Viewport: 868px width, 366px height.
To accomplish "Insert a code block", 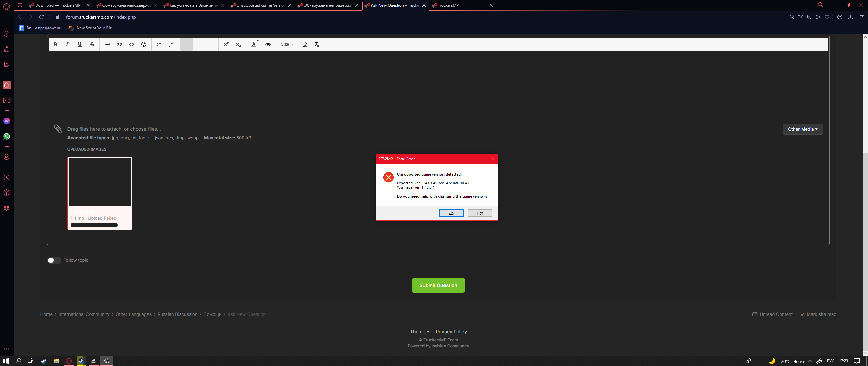I will click(x=132, y=44).
